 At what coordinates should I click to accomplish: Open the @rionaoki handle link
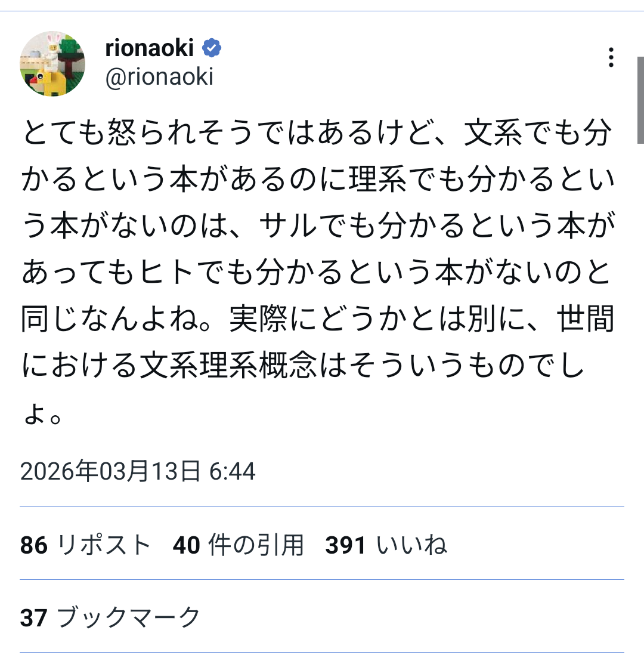[x=159, y=77]
